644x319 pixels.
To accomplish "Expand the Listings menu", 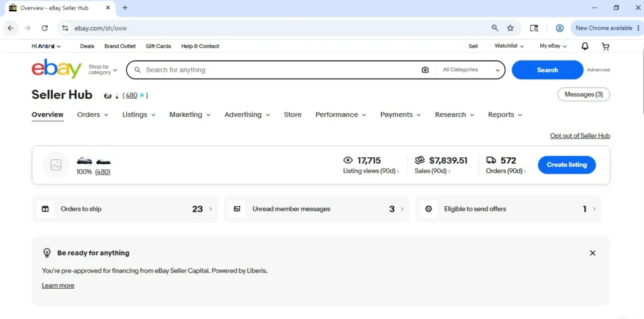I will (x=139, y=115).
